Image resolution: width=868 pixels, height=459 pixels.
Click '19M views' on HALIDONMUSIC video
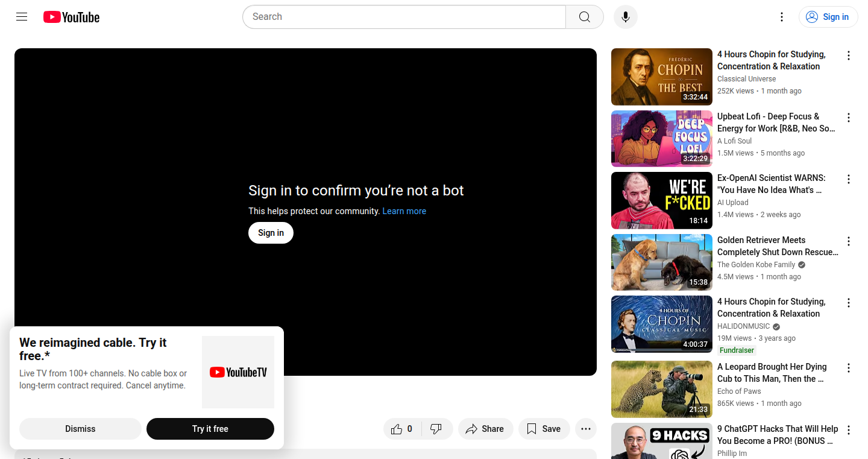[734, 338]
